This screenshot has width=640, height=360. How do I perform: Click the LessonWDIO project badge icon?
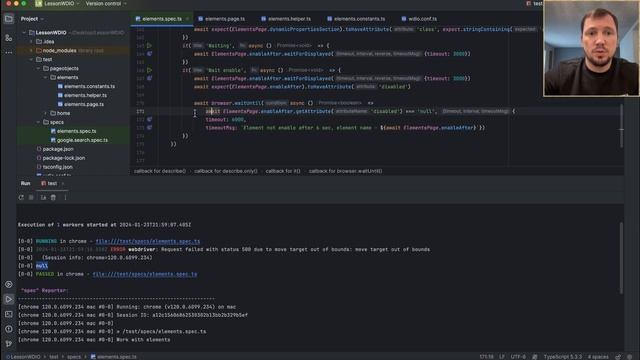(38, 4)
